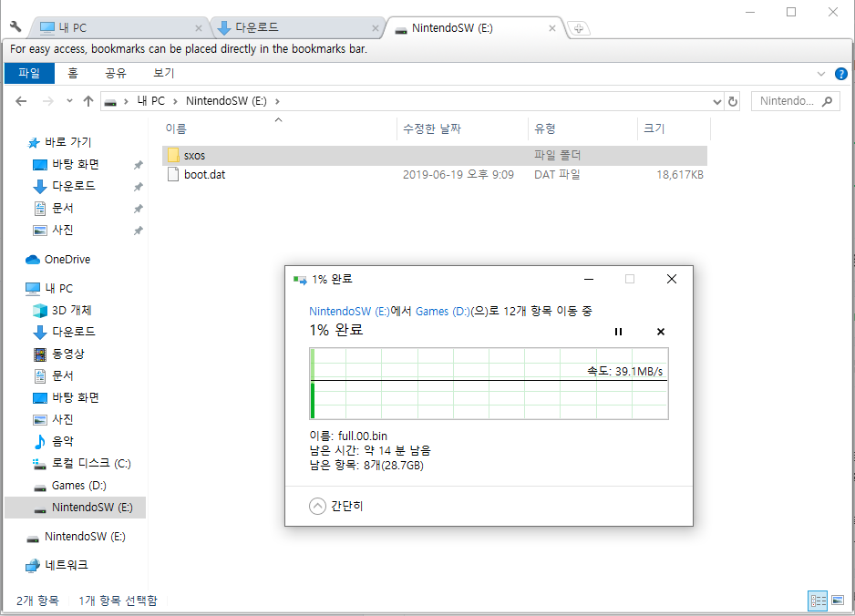Go forward with right arrow

(48, 101)
